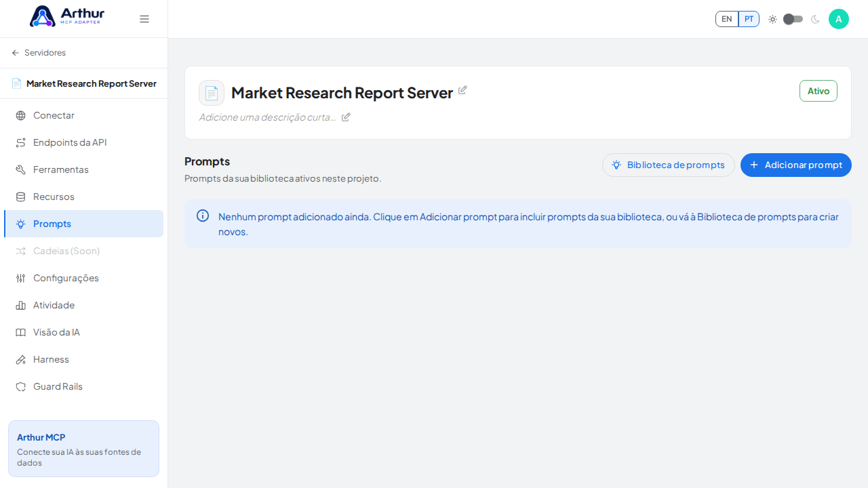Go back to Servidores

tap(39, 53)
